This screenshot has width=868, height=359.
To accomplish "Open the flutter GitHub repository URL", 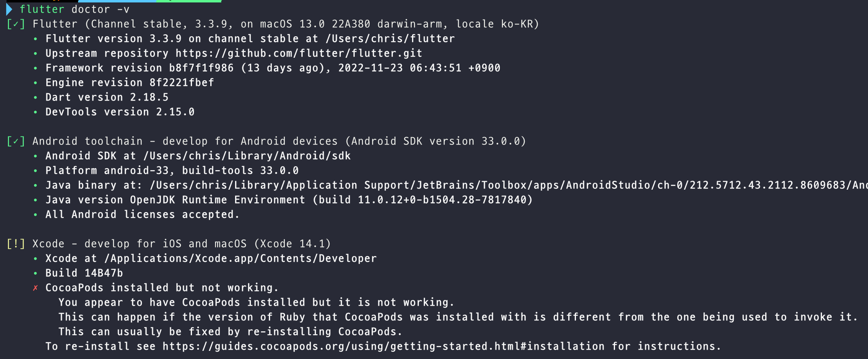I will pyautogui.click(x=299, y=53).
